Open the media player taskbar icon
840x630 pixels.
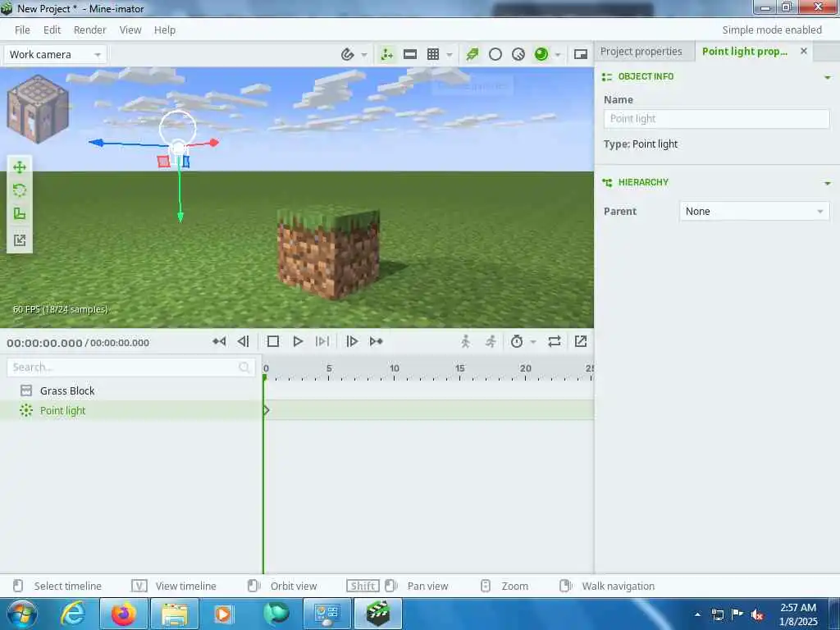[224, 614]
